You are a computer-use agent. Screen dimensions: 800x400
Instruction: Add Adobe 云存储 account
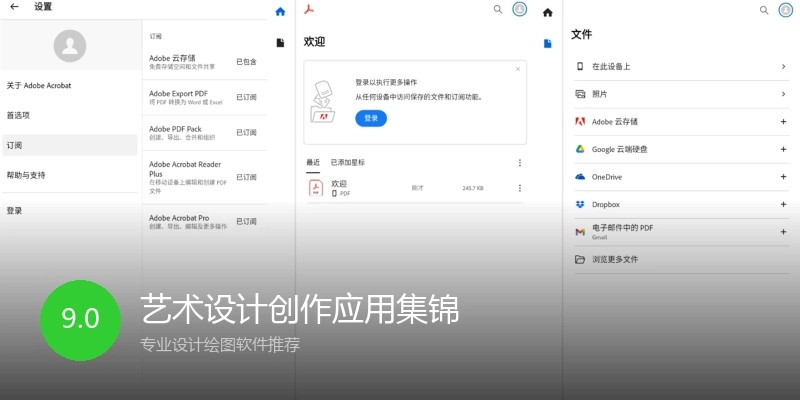click(x=784, y=121)
